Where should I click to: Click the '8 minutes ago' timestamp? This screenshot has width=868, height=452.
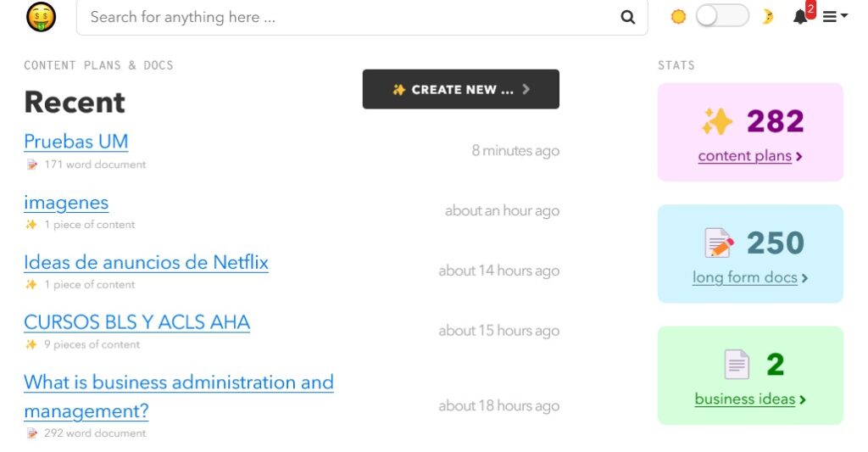click(515, 151)
